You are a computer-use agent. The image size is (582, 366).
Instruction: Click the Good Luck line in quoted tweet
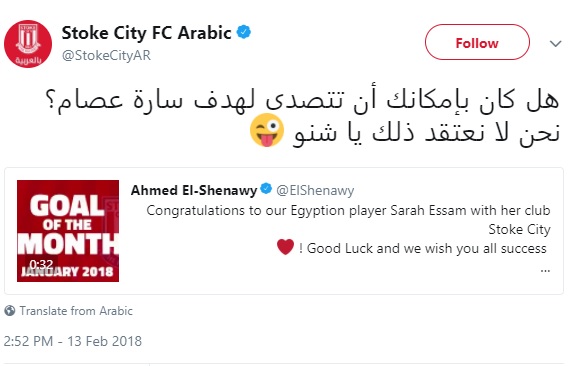click(423, 248)
